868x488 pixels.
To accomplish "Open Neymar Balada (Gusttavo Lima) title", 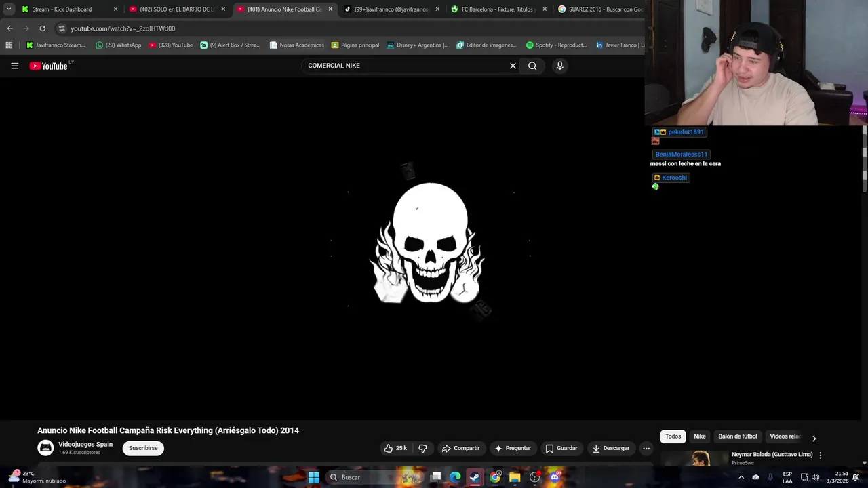I will pyautogui.click(x=772, y=455).
